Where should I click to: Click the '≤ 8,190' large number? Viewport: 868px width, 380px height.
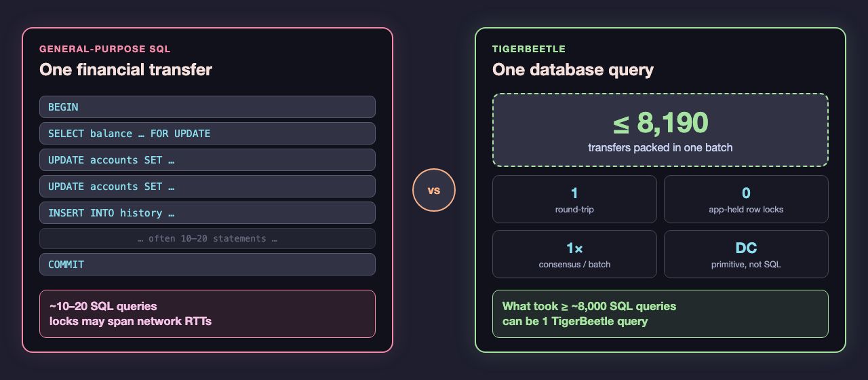(660, 123)
